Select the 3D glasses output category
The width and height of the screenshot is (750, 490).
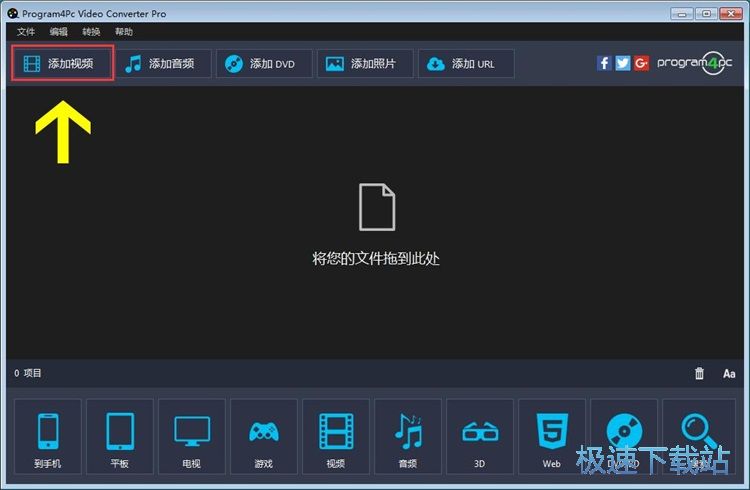tap(480, 436)
